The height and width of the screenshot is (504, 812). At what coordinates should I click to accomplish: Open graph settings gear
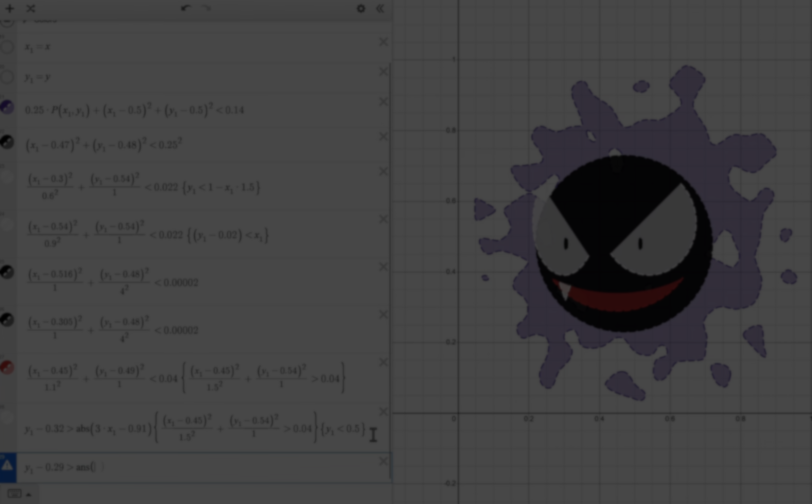pyautogui.click(x=361, y=8)
